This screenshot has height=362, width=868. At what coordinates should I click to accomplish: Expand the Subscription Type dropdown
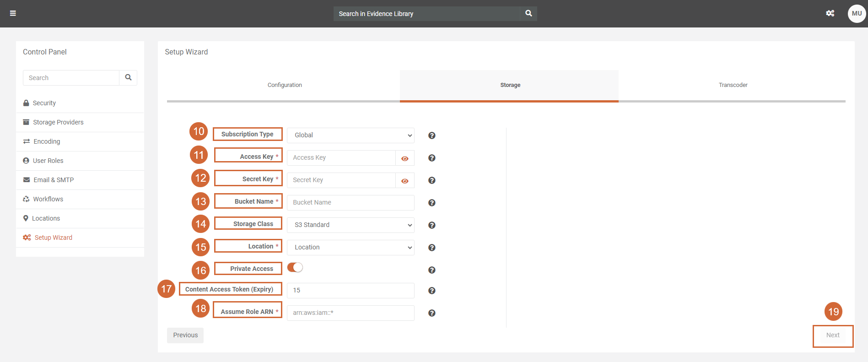click(350, 135)
